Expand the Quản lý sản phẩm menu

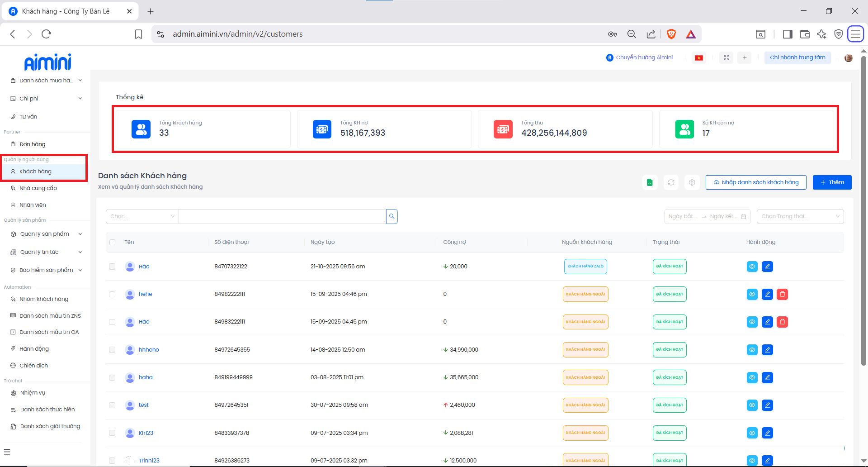click(45, 234)
